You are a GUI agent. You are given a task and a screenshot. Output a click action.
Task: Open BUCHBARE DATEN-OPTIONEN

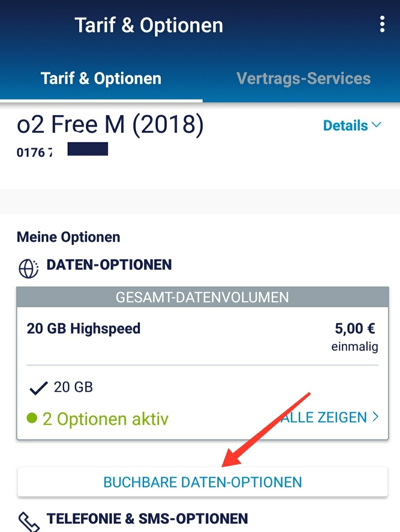point(203,482)
